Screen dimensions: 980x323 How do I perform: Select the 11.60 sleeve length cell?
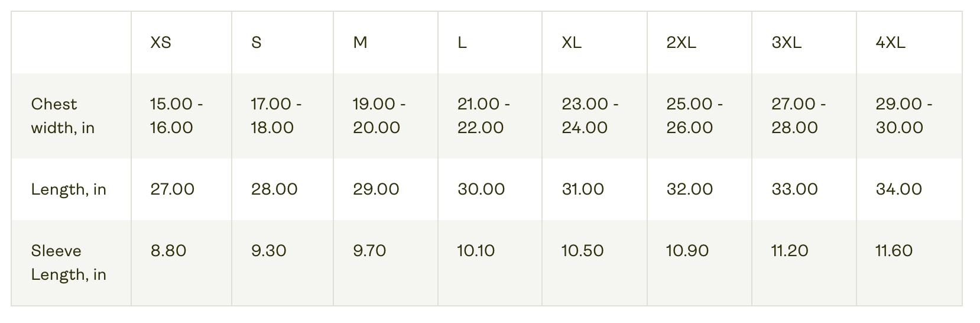(x=894, y=251)
